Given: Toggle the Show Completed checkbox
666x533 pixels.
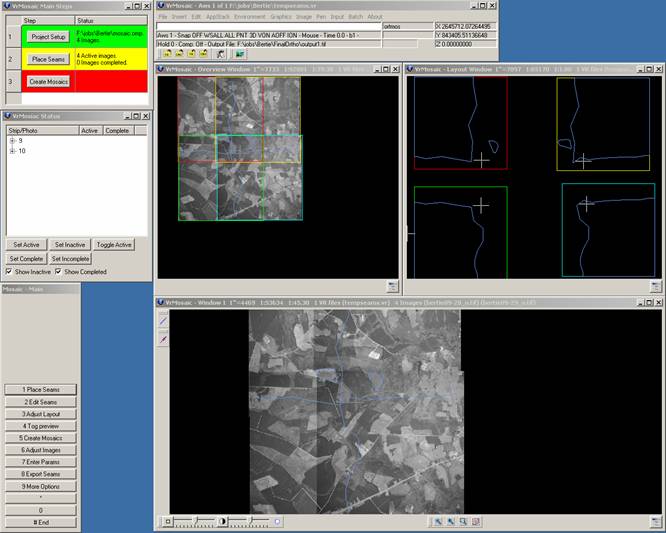Looking at the screenshot, I should [x=58, y=271].
